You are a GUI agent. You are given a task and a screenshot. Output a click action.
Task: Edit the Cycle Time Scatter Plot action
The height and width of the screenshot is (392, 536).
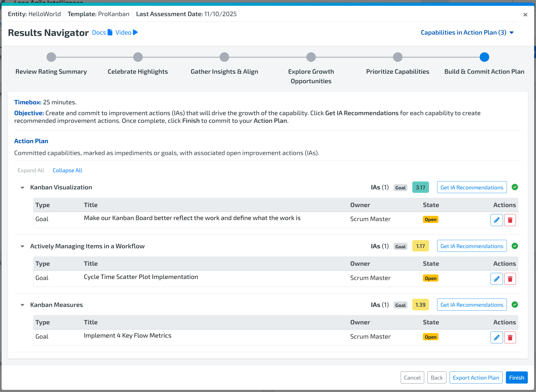point(496,279)
